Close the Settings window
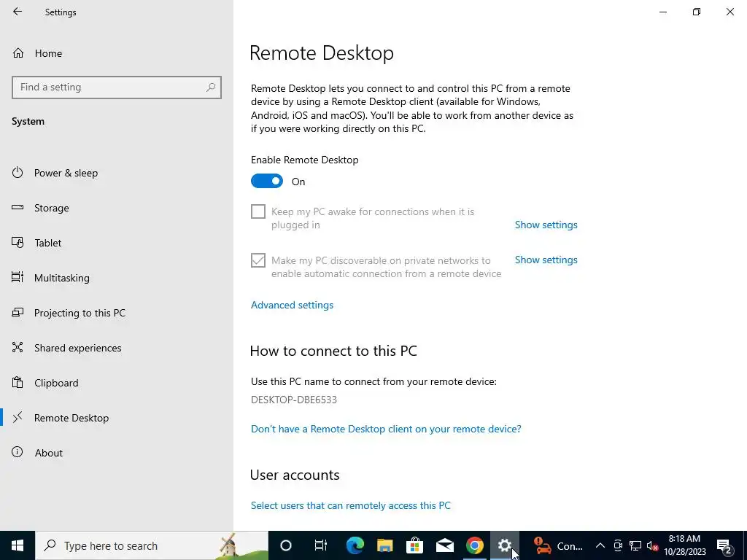Image resolution: width=747 pixels, height=560 pixels. pyautogui.click(x=729, y=12)
